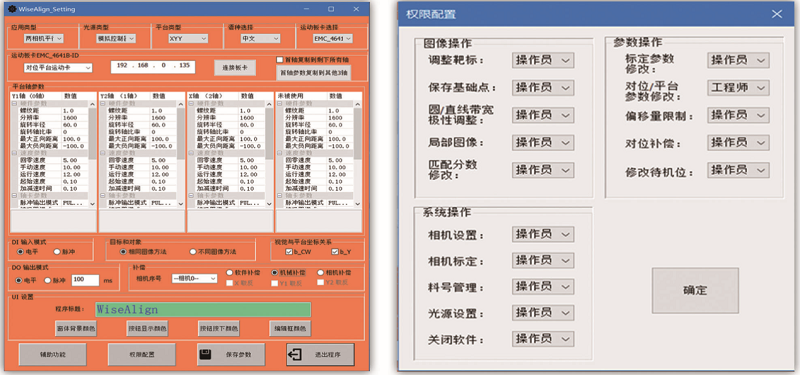
Task: Click the exit arrow icon on 退出程序
Action: coord(295,354)
